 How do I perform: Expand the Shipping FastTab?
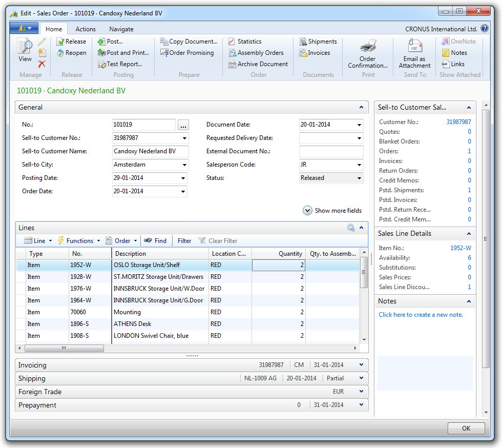(361, 378)
